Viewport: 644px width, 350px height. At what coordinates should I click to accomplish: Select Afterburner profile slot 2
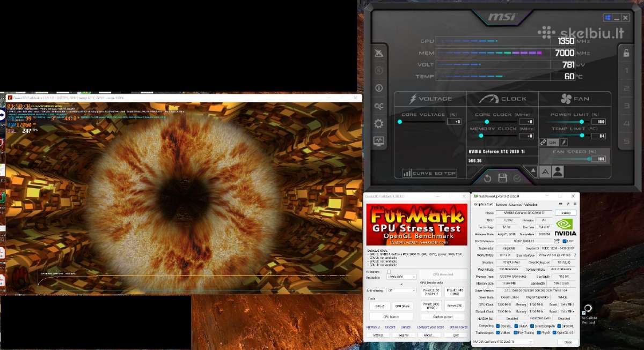(x=626, y=88)
